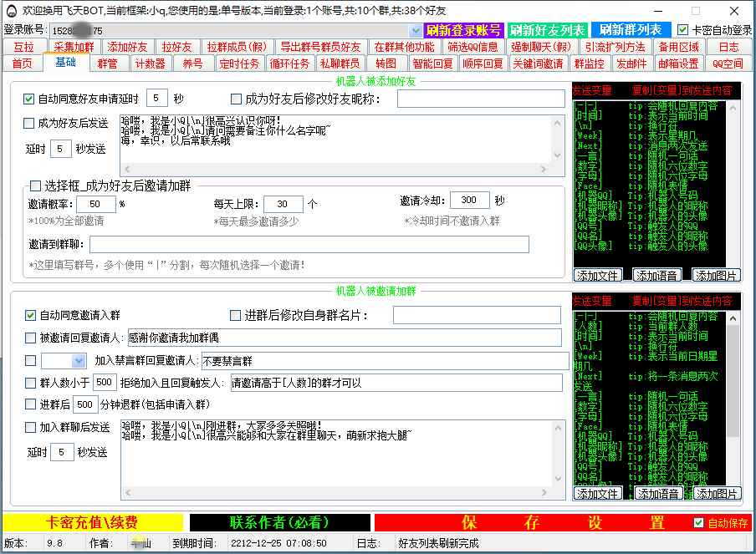Click 添加语音 in upper variable panel
This screenshot has width=756, height=554.
pyautogui.click(x=656, y=276)
